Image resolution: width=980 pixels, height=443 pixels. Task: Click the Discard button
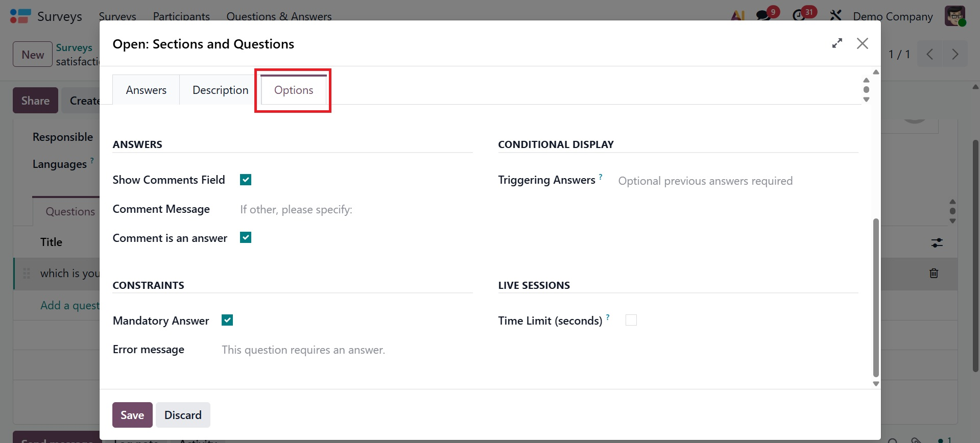(x=183, y=415)
